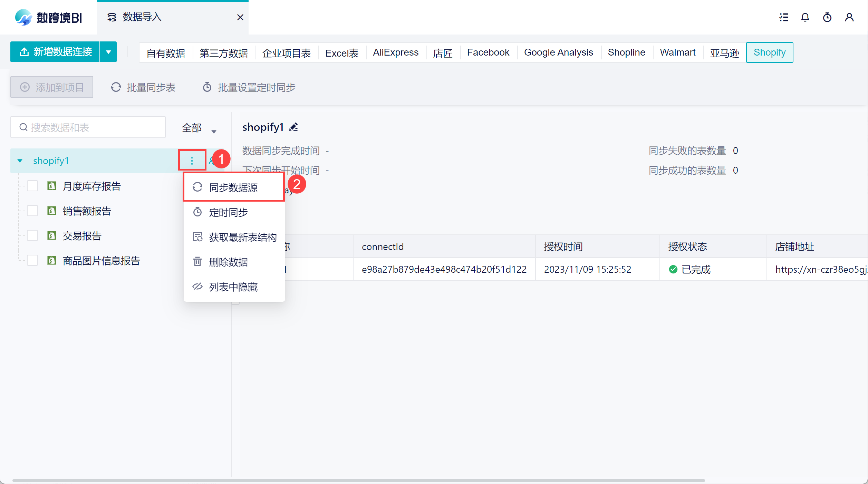The image size is (868, 484).
Task: Collapse the shopify1 tree node
Action: coord(20,161)
